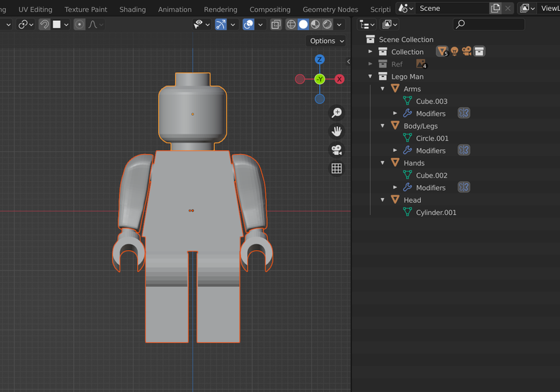The width and height of the screenshot is (560, 392).
Task: Click modifier icon in Body/Legs Modifiers row
Action: pyautogui.click(x=464, y=150)
